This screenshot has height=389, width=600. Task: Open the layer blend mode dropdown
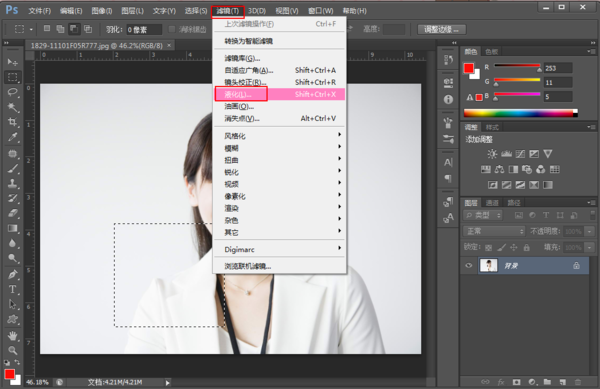(x=494, y=231)
